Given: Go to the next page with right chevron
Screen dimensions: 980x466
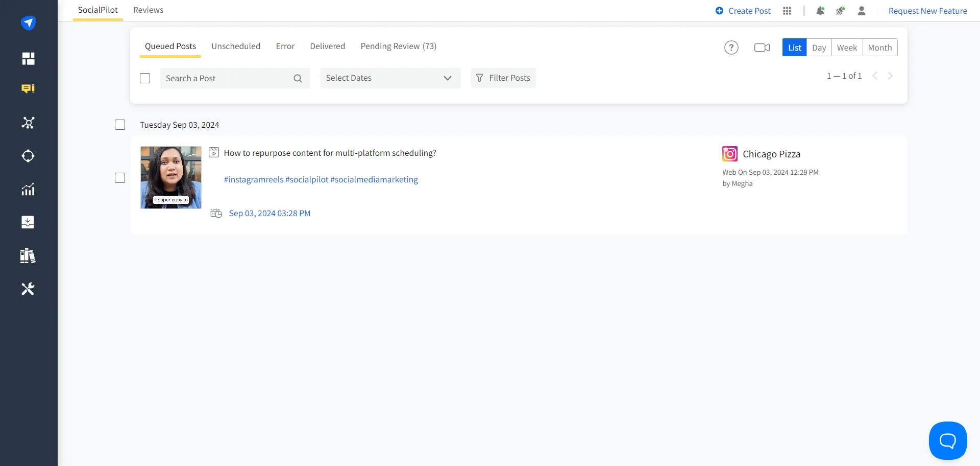Looking at the screenshot, I should (x=891, y=76).
